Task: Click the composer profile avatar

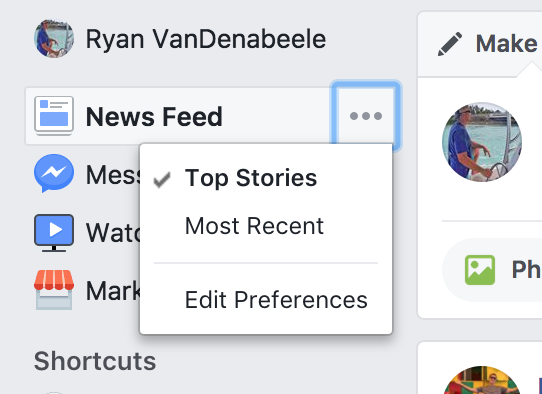Action: click(x=482, y=142)
